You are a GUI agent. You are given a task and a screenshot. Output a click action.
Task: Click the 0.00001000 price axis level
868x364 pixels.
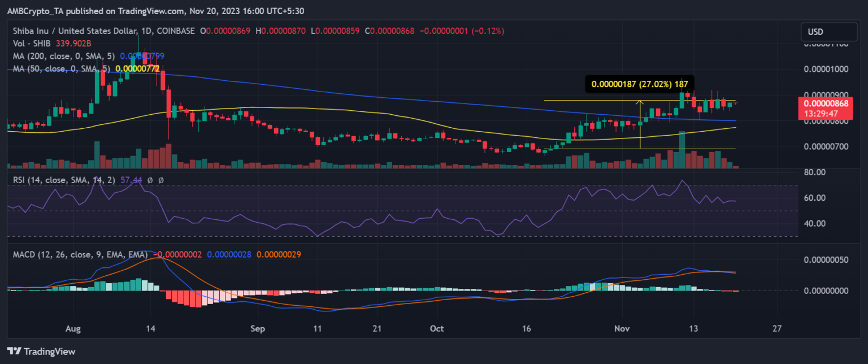[826, 69]
